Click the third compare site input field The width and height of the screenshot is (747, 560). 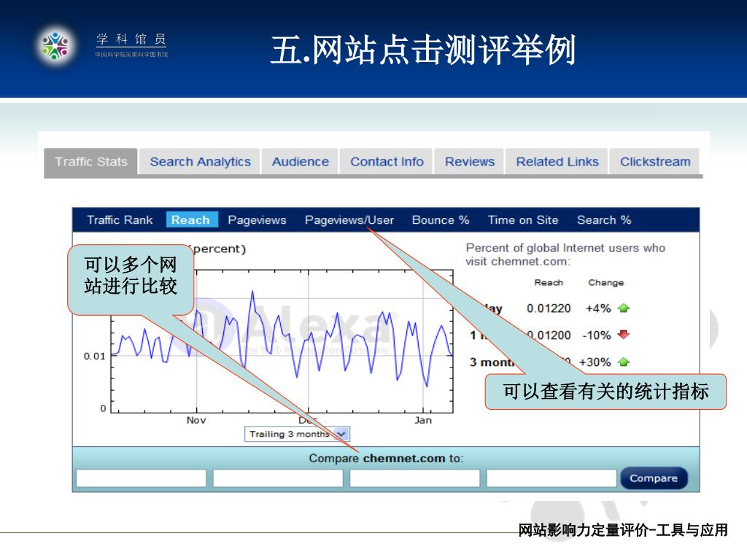click(x=414, y=478)
